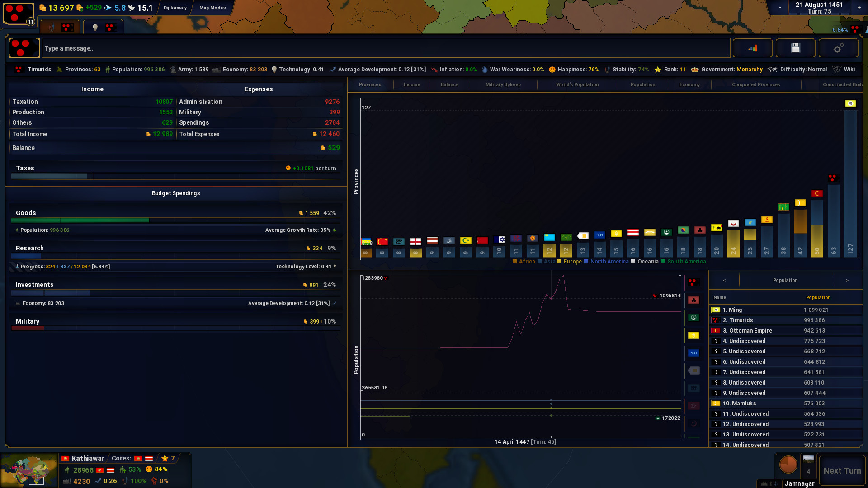This screenshot has width=868, height=488.
Task: Open the Population category header dropdown
Action: click(785, 280)
